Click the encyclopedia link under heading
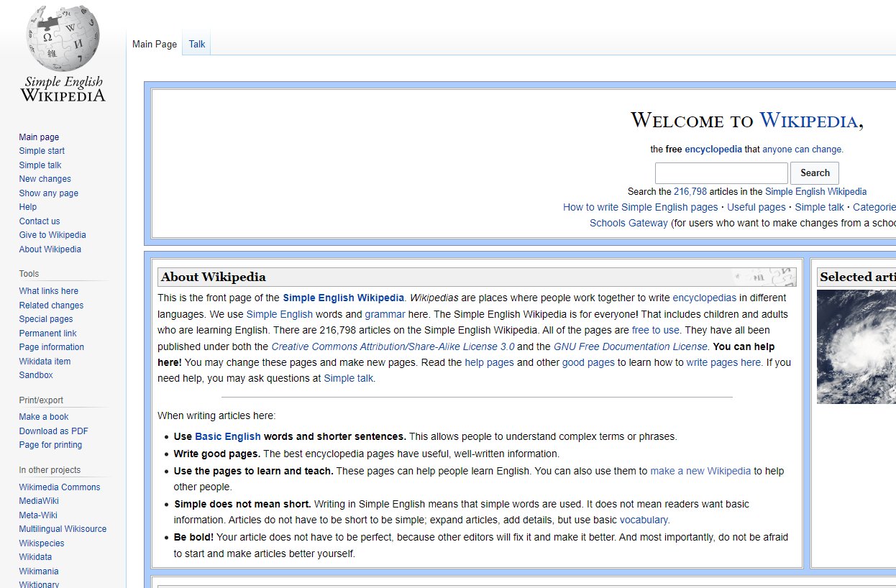 click(x=713, y=150)
